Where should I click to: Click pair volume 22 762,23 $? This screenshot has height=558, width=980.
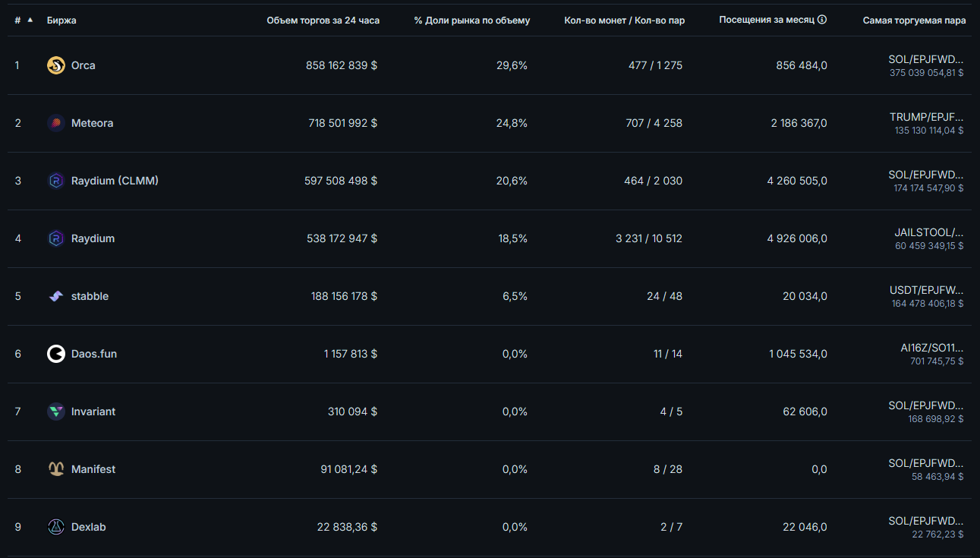pyautogui.click(x=937, y=534)
